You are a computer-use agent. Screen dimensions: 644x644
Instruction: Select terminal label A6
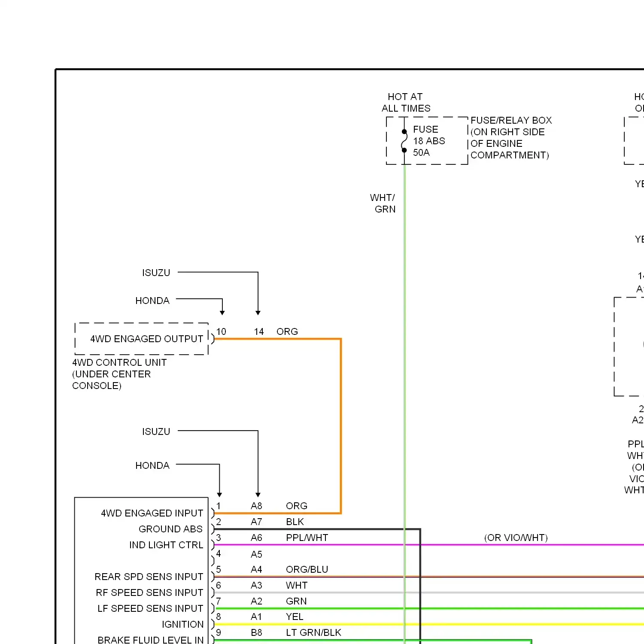tap(256, 538)
